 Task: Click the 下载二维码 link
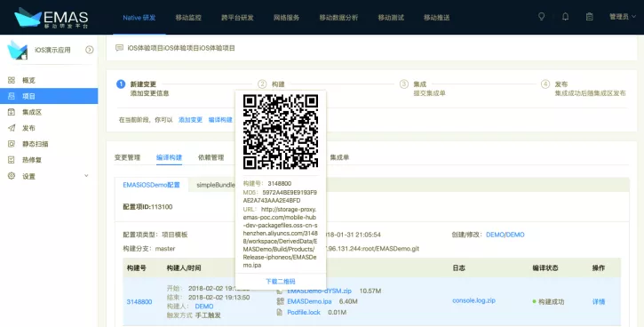pyautogui.click(x=280, y=282)
